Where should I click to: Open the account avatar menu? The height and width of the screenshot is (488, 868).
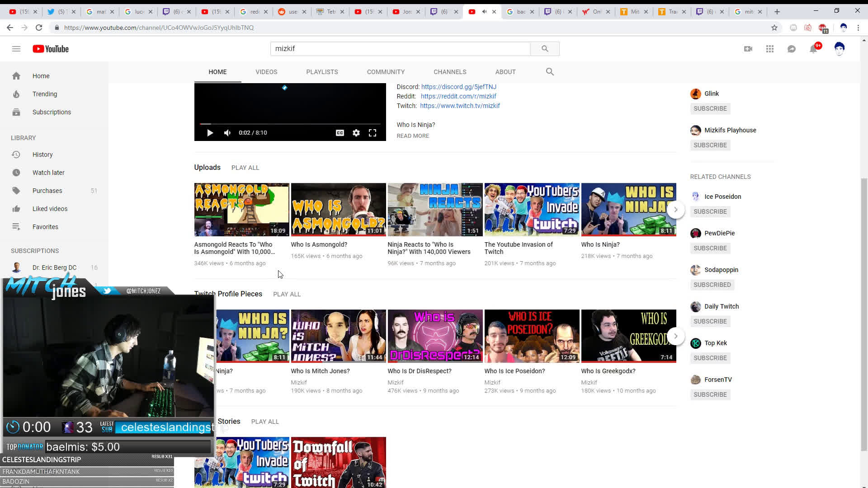[x=840, y=49]
